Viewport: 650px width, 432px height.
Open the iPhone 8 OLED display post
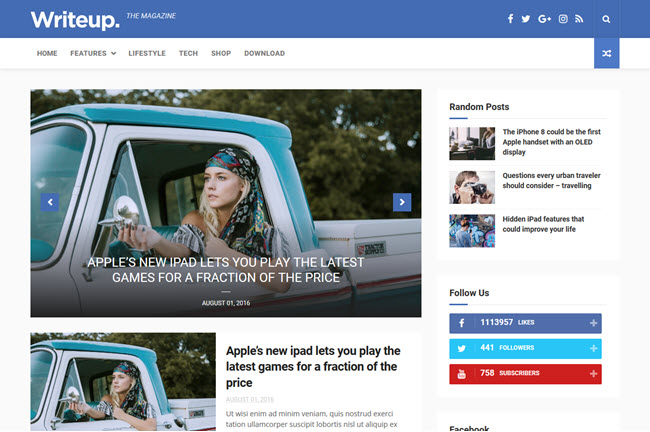click(551, 142)
